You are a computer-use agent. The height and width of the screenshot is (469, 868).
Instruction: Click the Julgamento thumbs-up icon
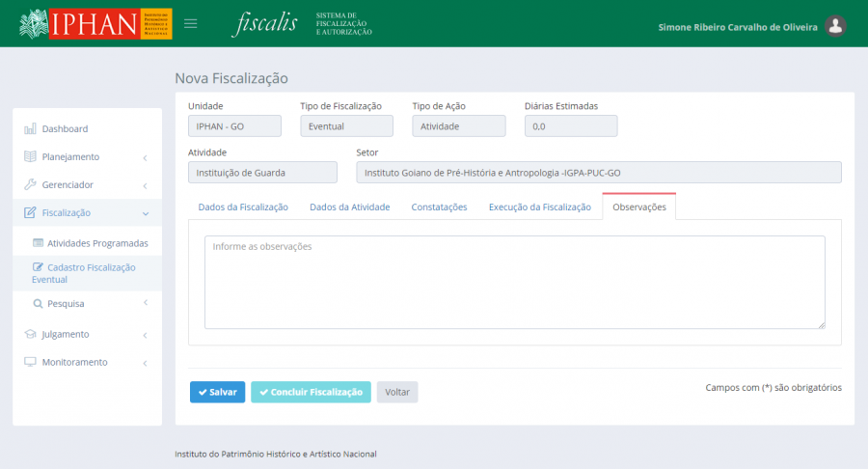30,334
